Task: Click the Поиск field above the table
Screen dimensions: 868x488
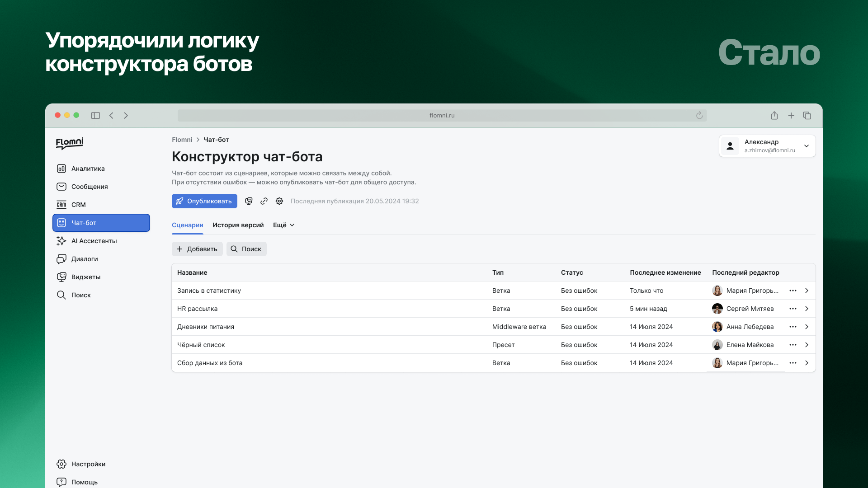Action: pyautogui.click(x=246, y=249)
